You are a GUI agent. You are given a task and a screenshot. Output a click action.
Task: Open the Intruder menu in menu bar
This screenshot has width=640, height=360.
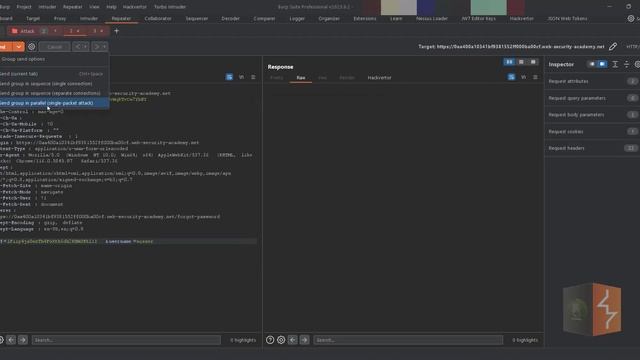click(47, 7)
